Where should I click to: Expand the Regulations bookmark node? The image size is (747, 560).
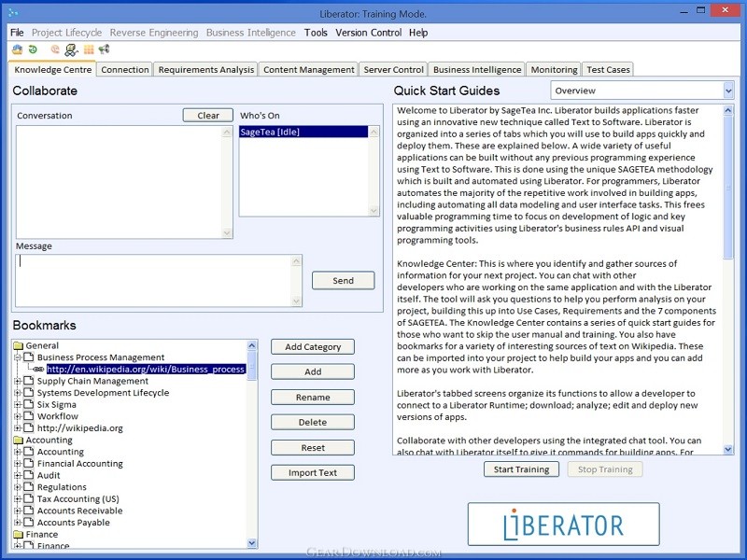[18, 486]
